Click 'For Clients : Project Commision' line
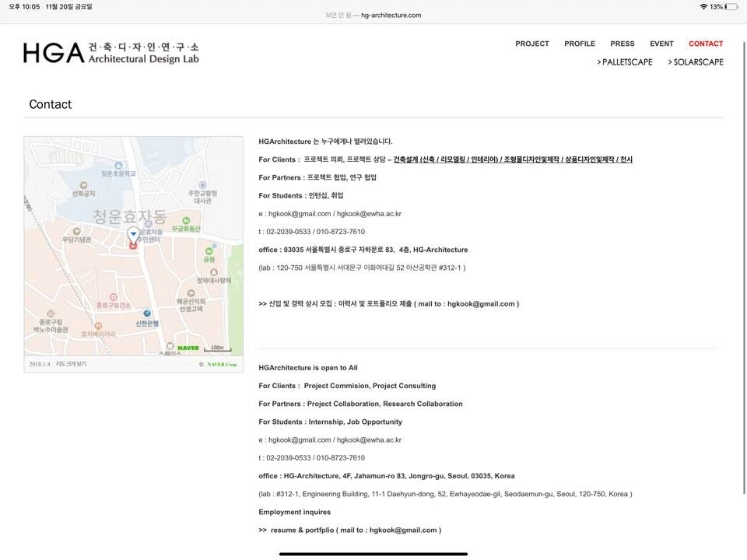 (347, 386)
